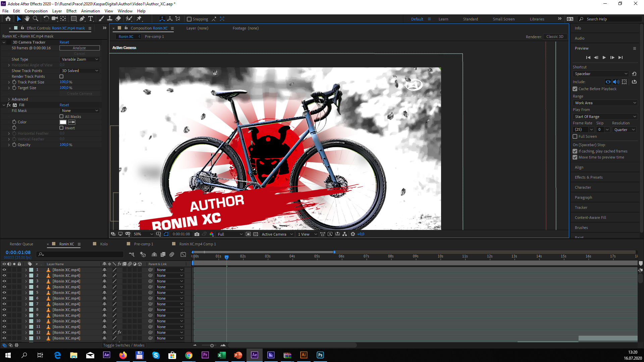Step to next frame in Preview panel
644x362 pixels.
click(612, 58)
